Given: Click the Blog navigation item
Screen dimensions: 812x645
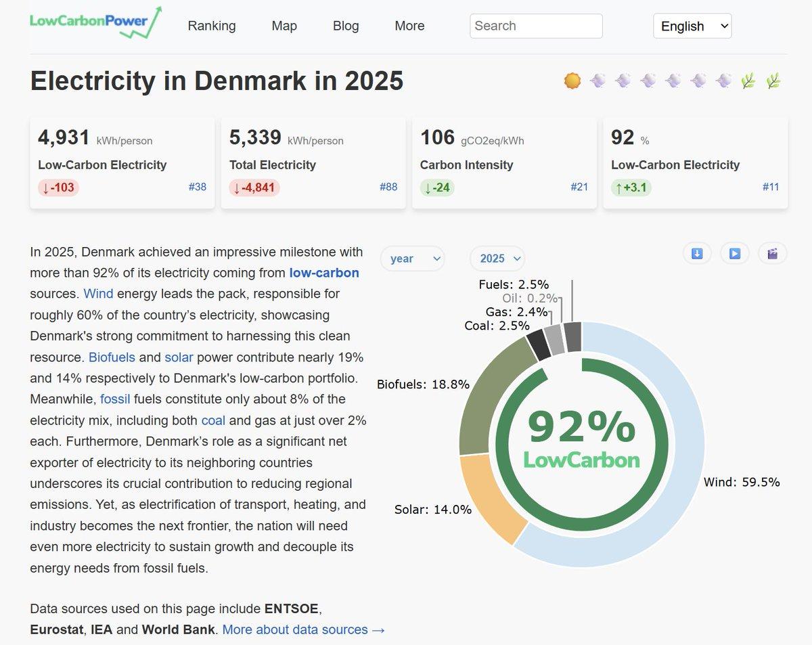Looking at the screenshot, I should pos(346,26).
